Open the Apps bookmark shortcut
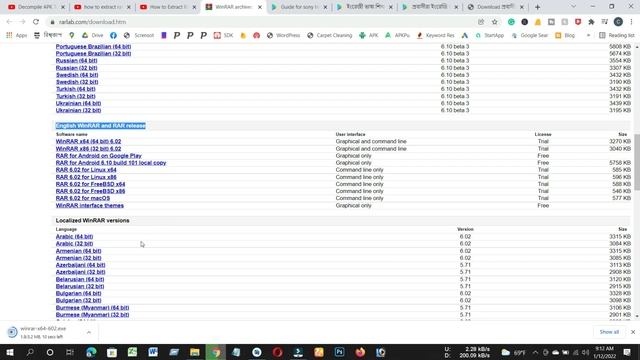The width and height of the screenshot is (640, 360). (17, 36)
